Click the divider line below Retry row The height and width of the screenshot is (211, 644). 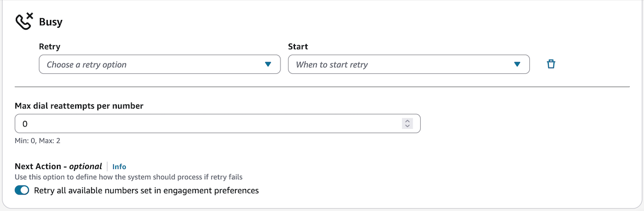pyautogui.click(x=322, y=87)
